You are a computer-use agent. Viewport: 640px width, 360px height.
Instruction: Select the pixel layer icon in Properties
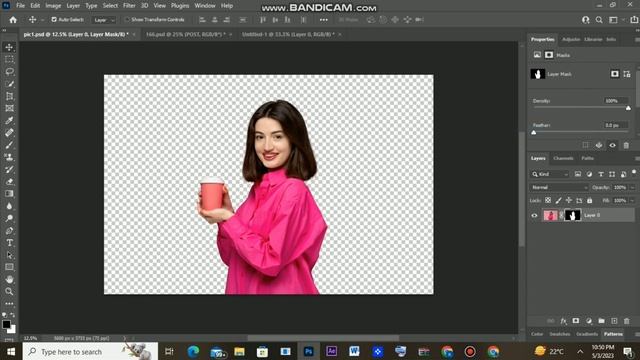[537, 55]
